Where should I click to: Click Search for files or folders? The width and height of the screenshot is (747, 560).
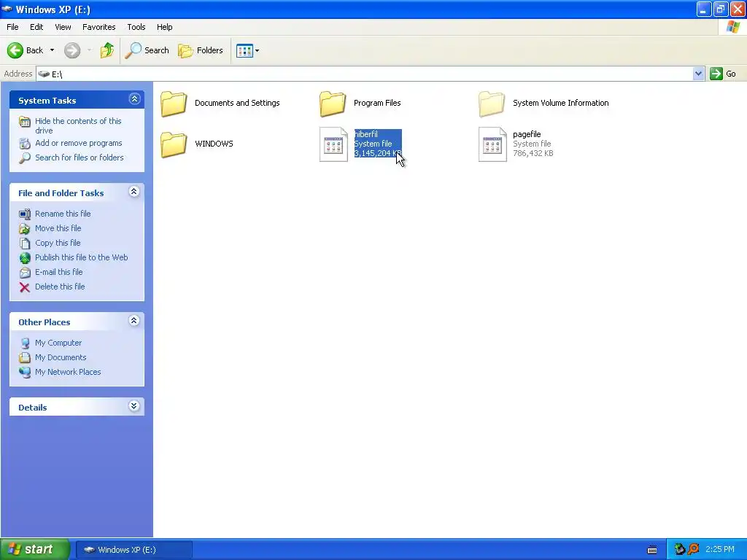[x=79, y=157]
